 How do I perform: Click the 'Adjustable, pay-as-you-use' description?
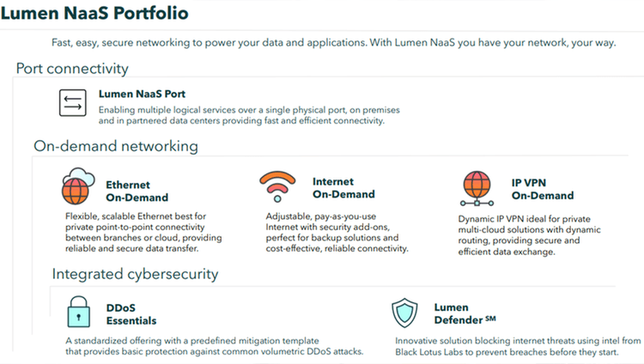(x=337, y=232)
